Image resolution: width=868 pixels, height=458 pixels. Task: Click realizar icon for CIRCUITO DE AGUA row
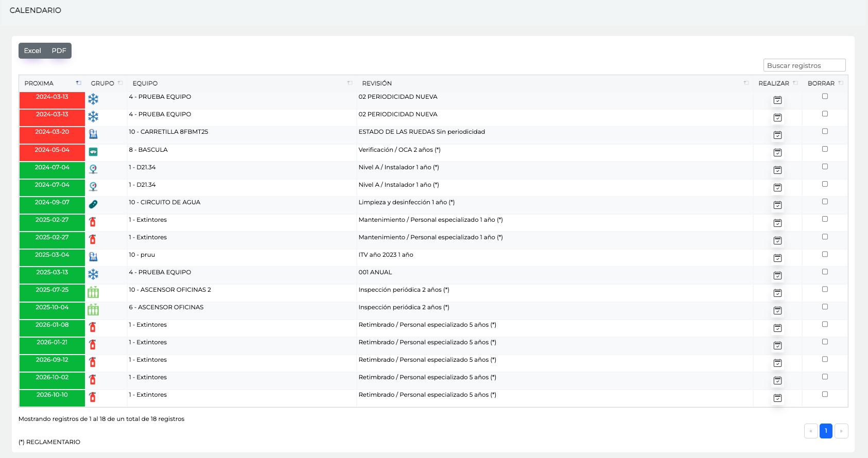[x=777, y=205]
